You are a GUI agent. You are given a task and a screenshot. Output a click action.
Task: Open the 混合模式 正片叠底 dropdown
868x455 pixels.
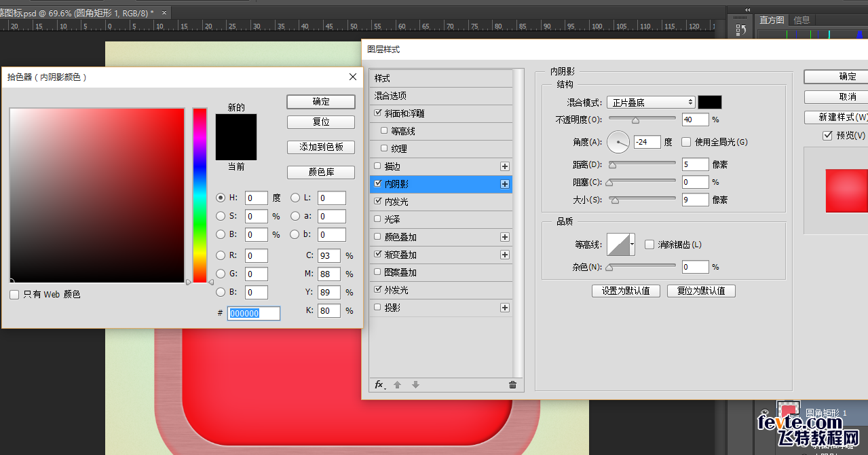pos(651,103)
